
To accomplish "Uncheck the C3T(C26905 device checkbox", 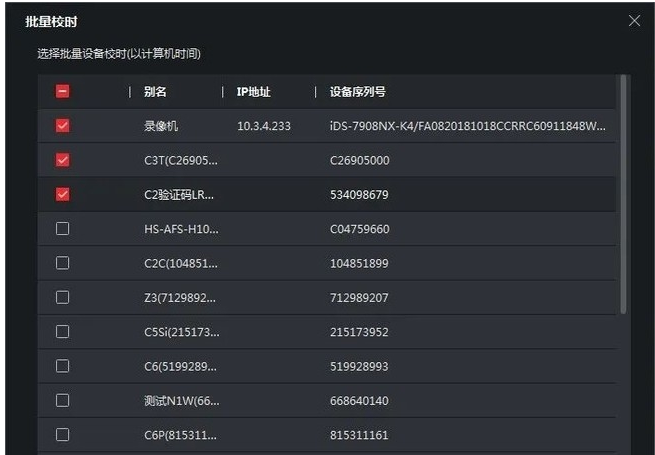I will tap(63, 160).
